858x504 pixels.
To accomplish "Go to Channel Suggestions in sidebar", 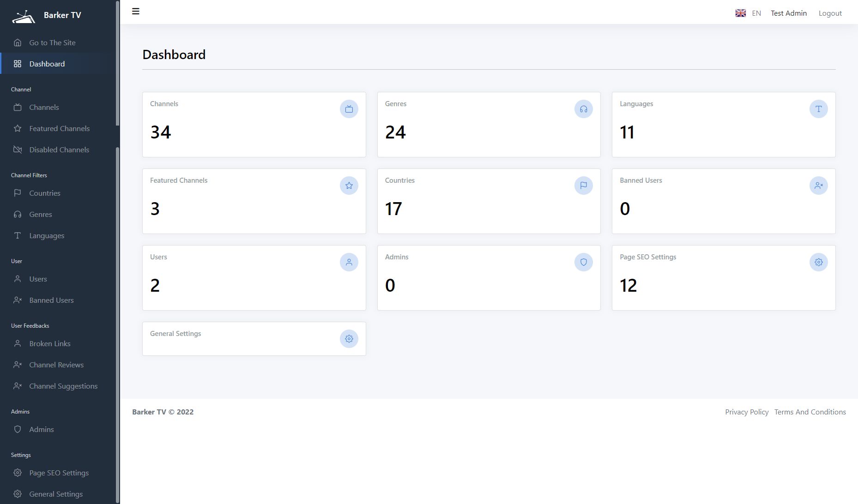I will (x=63, y=386).
